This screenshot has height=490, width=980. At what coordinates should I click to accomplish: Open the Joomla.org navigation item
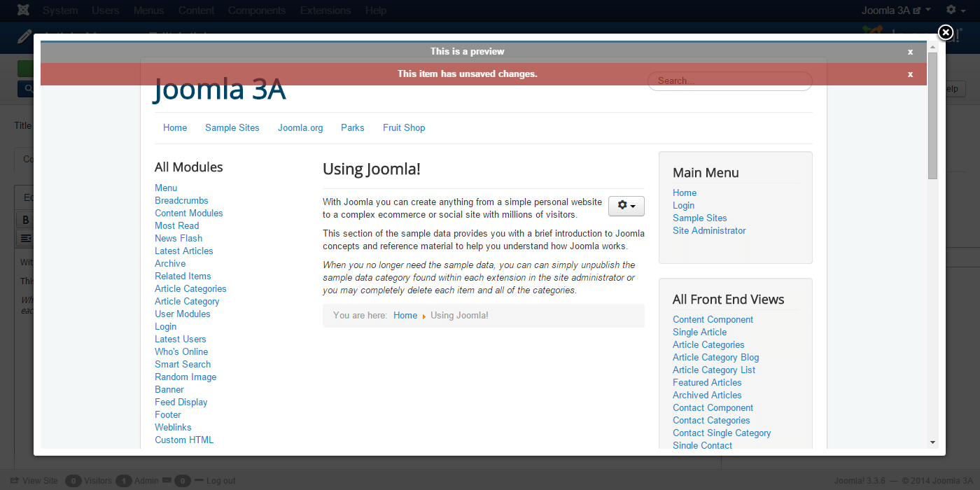coord(300,128)
